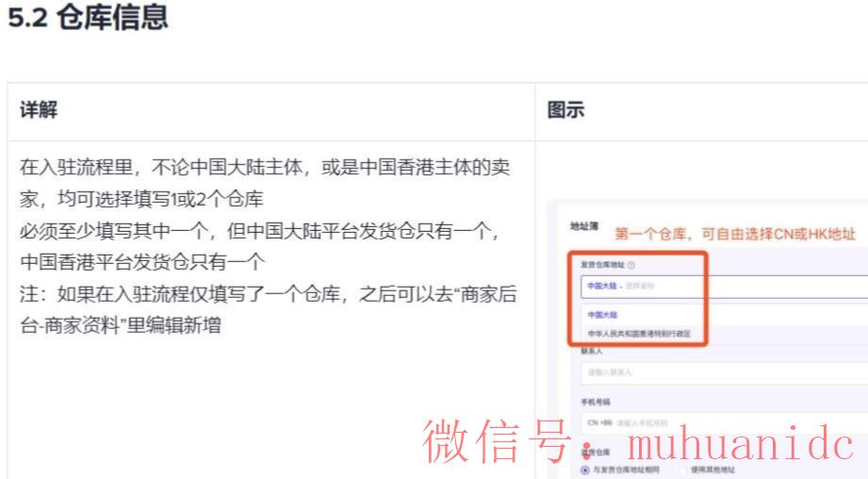Click the 地址簿 section title
This screenshot has width=868, height=479.
click(581, 228)
